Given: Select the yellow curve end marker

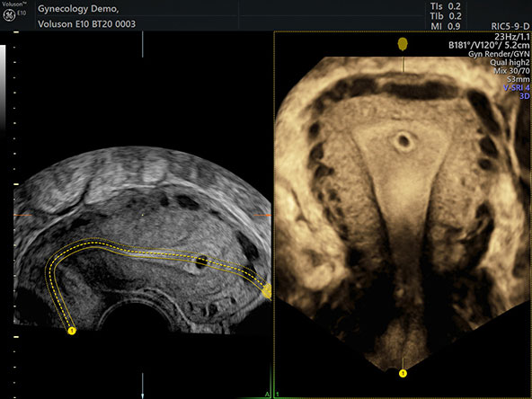Looking at the screenshot, I should click(x=268, y=291).
